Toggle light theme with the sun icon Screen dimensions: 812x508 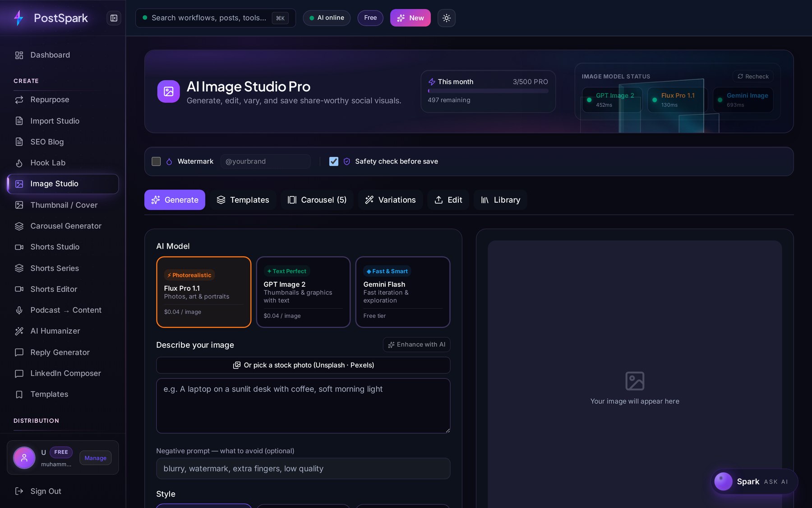tap(446, 18)
